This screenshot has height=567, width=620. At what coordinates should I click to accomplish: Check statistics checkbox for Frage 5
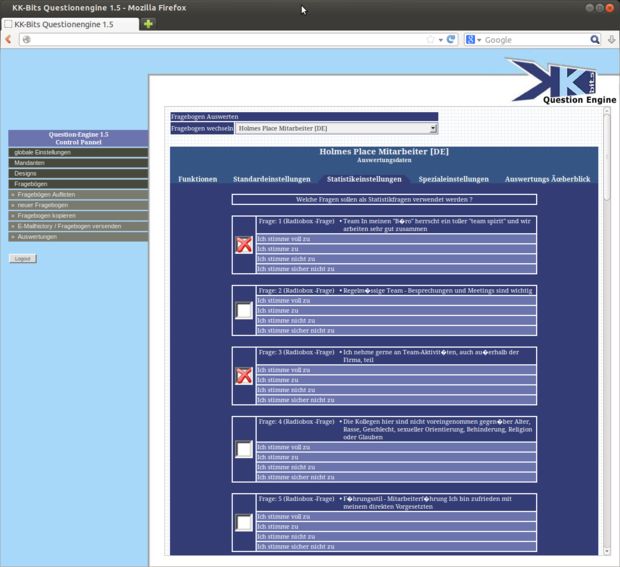pyautogui.click(x=244, y=522)
